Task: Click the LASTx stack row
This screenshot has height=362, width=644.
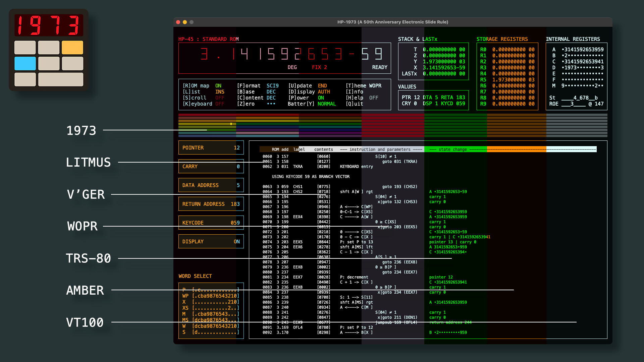Action: (x=433, y=74)
